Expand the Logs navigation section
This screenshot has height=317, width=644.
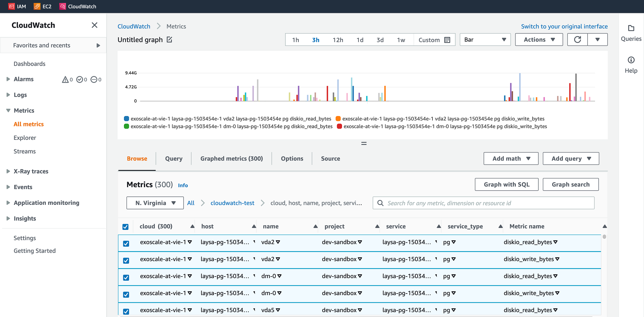point(8,95)
